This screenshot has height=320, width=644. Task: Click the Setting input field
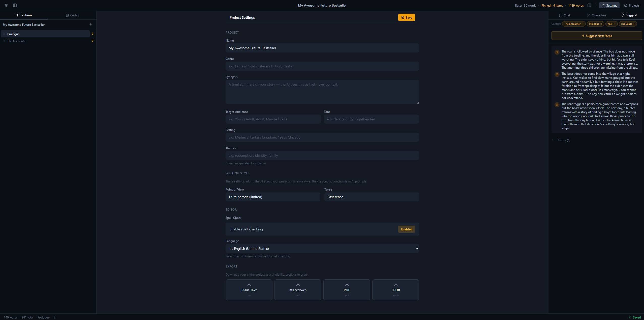coord(322,137)
